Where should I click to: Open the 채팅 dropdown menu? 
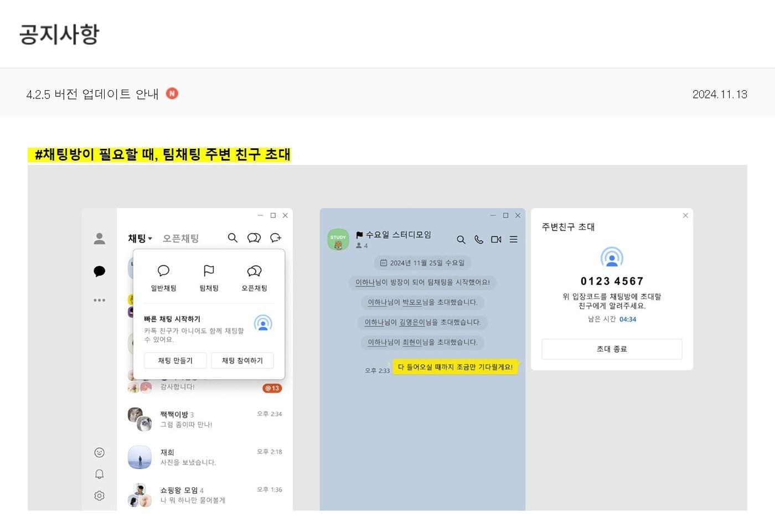(x=139, y=238)
